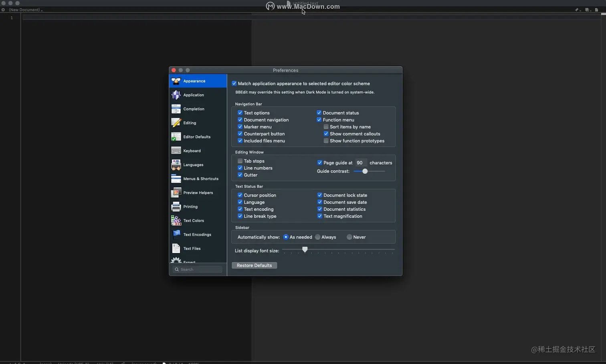Click the Restore Defaults button
The height and width of the screenshot is (364, 606).
[x=254, y=265]
